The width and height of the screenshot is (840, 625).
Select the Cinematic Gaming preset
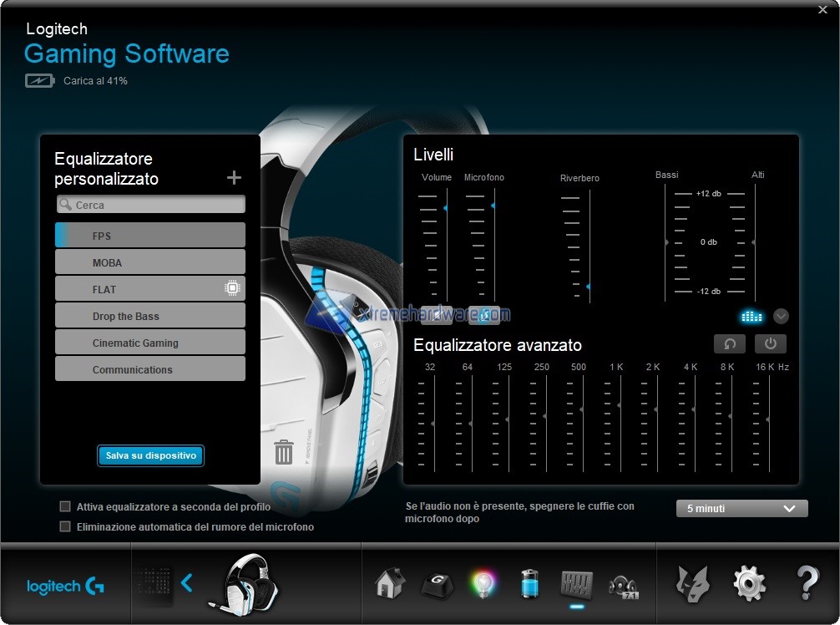point(150,343)
